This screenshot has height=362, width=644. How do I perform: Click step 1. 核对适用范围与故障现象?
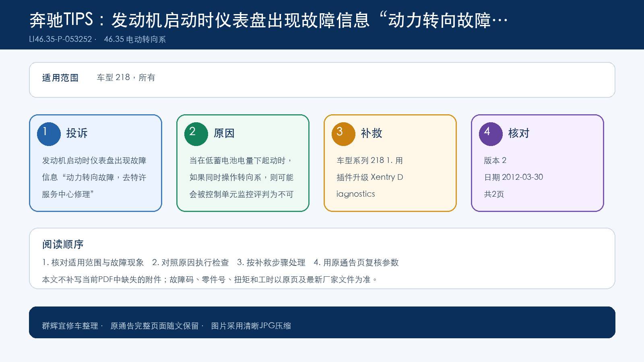[93, 263]
